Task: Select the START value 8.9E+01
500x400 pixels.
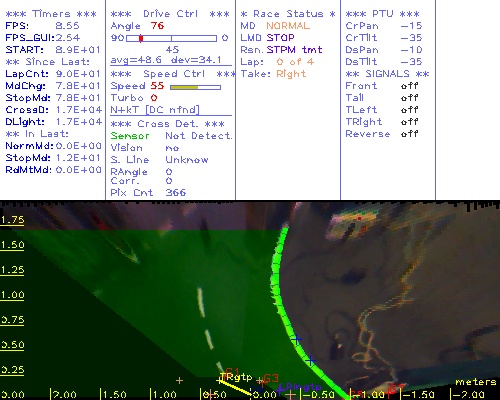Action: tap(78, 50)
